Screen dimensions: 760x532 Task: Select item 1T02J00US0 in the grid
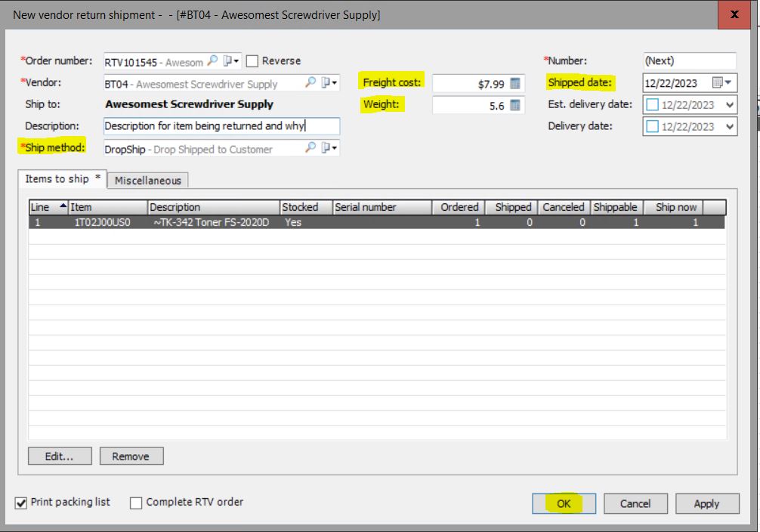(x=102, y=222)
